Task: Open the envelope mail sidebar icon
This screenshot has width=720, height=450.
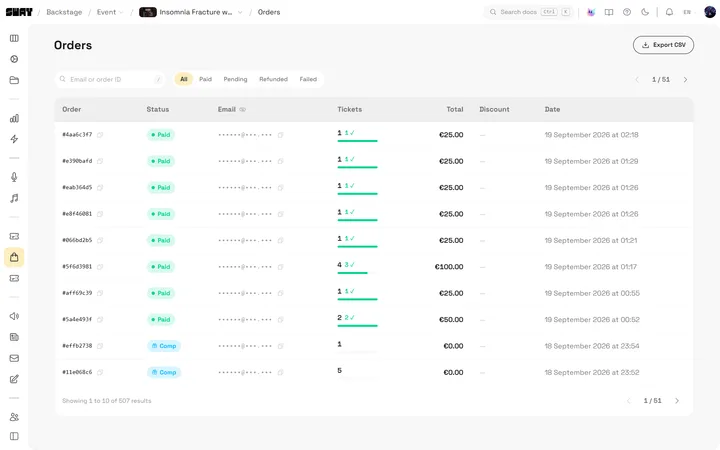Action: pos(14,358)
